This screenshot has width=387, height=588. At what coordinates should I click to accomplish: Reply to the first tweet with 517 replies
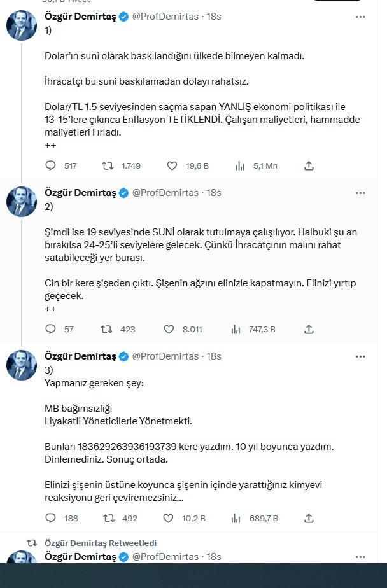tap(51, 165)
